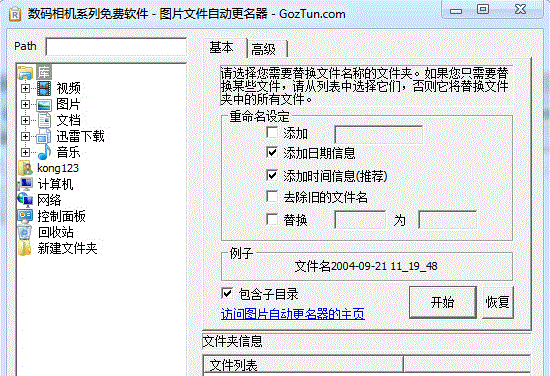The height and width of the screenshot is (376, 550).
Task: Click the 文件列表 column header
Action: (x=303, y=364)
